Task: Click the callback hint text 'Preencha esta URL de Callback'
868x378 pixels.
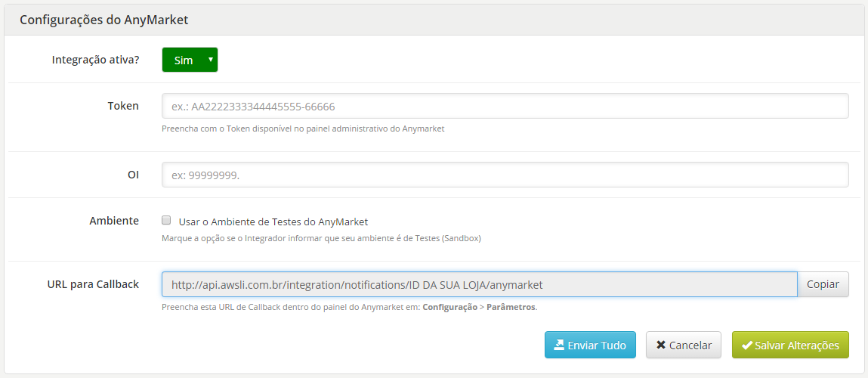Action: coord(349,306)
